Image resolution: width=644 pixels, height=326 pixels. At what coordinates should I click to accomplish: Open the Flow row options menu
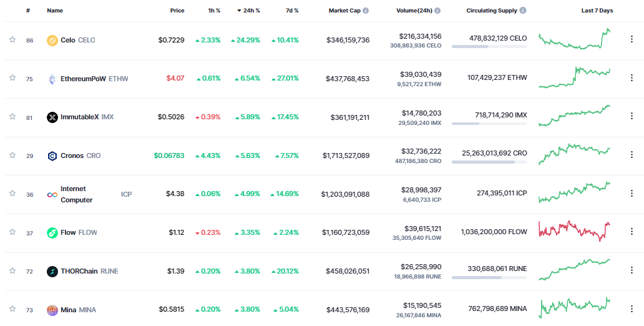632,232
